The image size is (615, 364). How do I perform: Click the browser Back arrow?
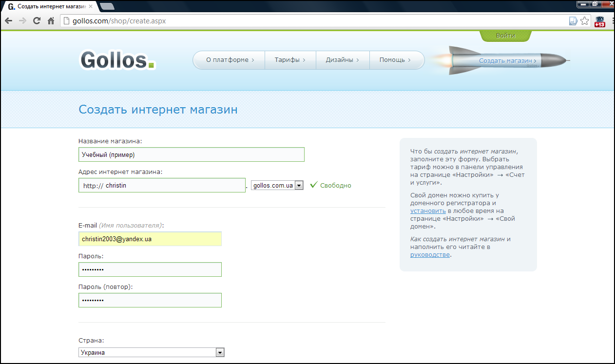(8, 21)
